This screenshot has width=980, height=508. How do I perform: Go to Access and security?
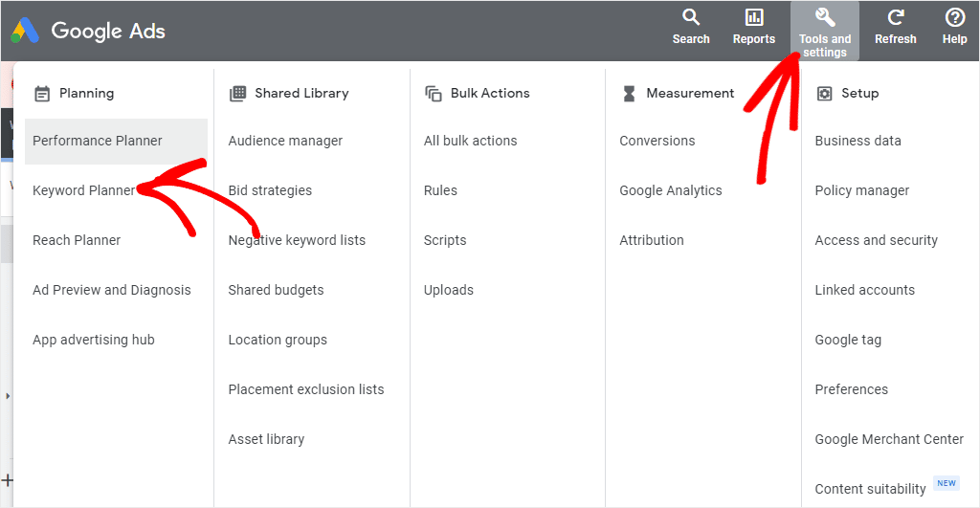(877, 240)
